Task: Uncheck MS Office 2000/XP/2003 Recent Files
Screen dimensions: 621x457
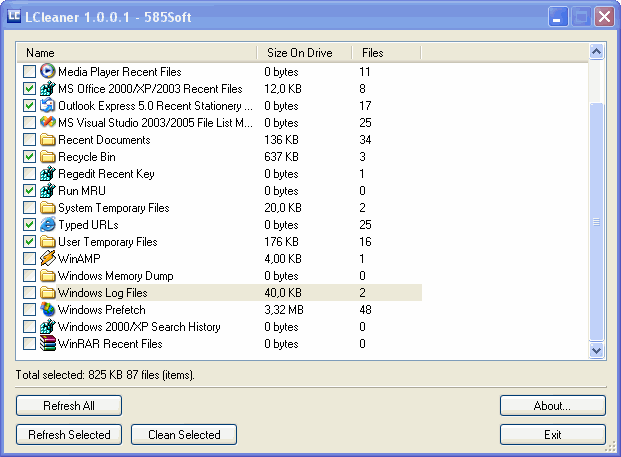Action: (x=29, y=89)
